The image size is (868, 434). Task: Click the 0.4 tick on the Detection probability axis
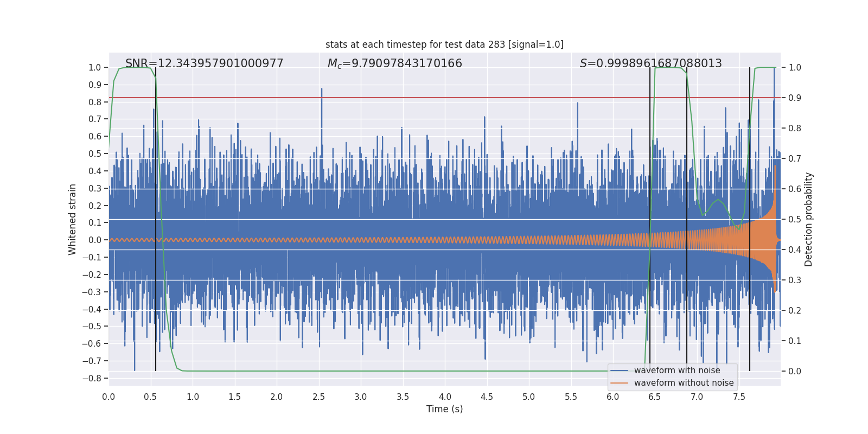pyautogui.click(x=795, y=250)
